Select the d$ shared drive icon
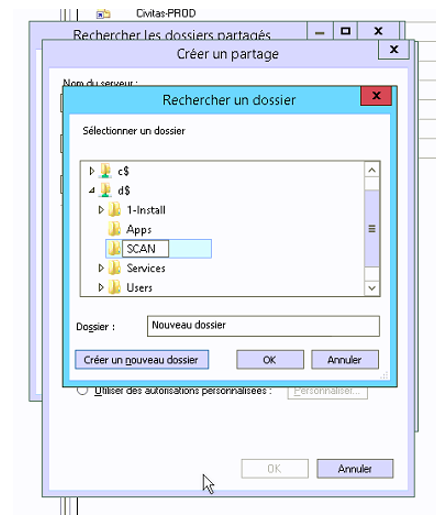The height and width of the screenshot is (525, 436). click(x=105, y=190)
